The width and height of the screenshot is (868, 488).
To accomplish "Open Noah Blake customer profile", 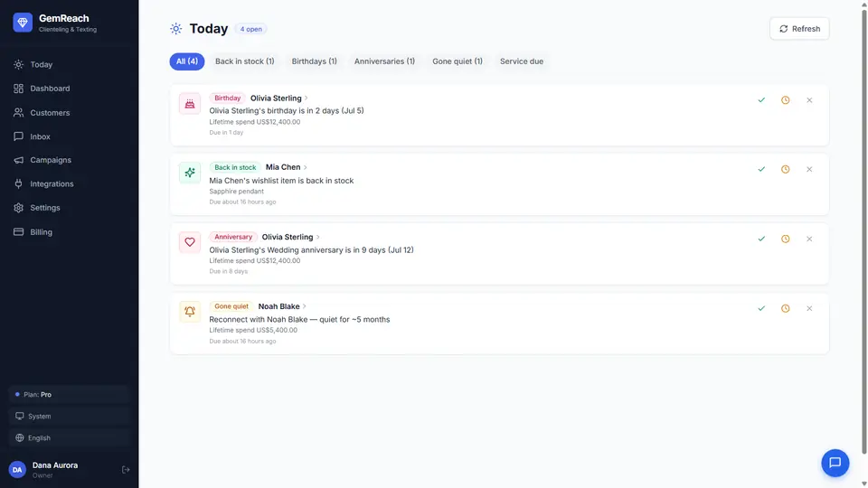I will [x=282, y=306].
